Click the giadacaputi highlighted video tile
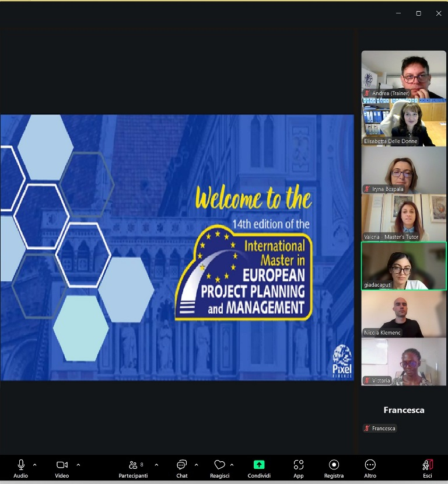 [404, 266]
